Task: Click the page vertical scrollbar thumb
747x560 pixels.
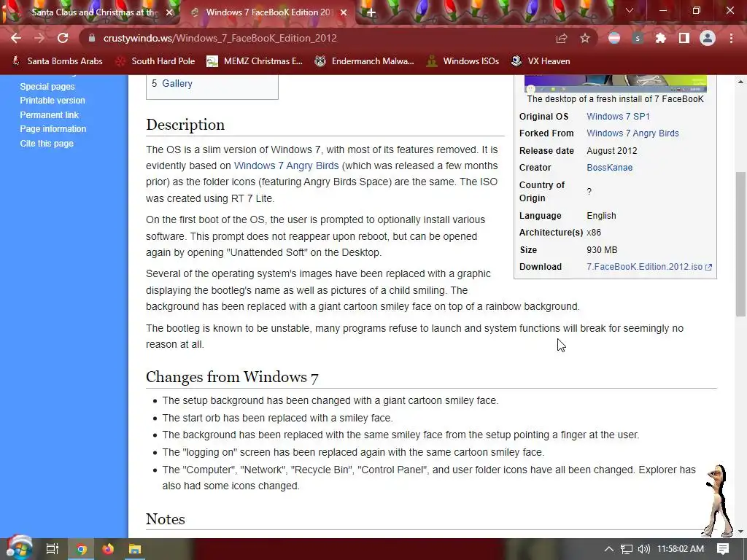Action: point(740,244)
